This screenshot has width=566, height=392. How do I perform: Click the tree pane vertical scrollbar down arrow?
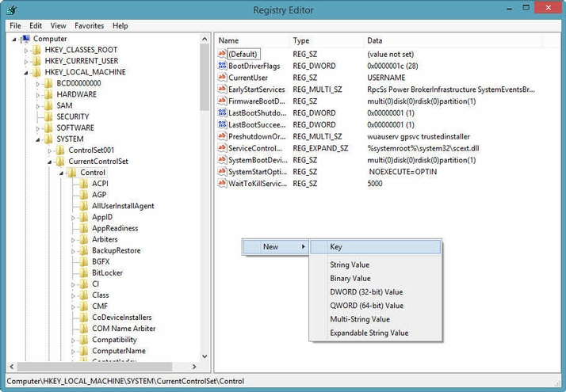[x=205, y=356]
